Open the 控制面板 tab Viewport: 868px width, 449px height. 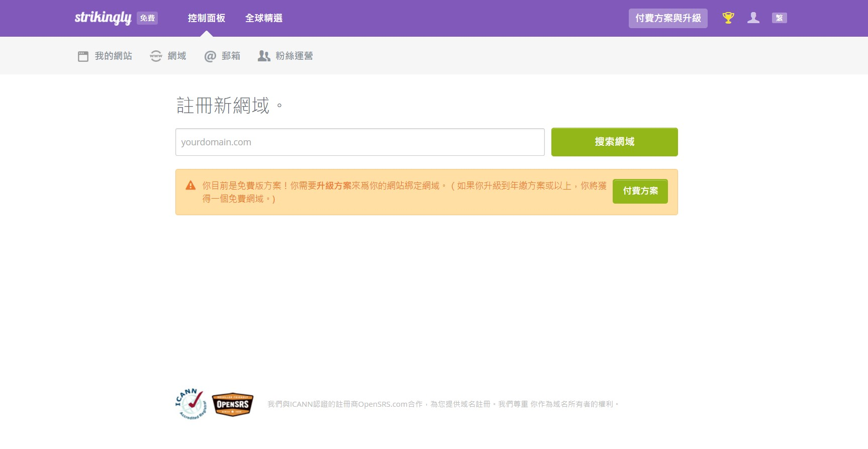point(206,18)
